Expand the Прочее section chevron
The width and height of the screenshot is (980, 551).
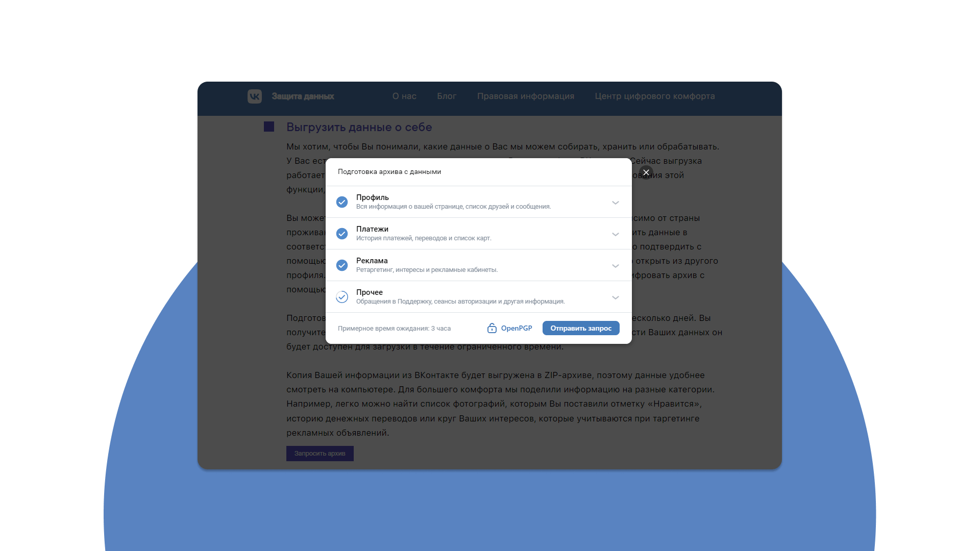pos(616,297)
